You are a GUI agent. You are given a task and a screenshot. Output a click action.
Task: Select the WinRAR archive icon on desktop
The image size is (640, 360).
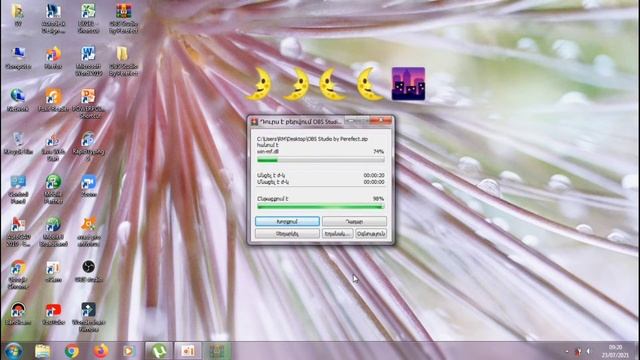124,17
